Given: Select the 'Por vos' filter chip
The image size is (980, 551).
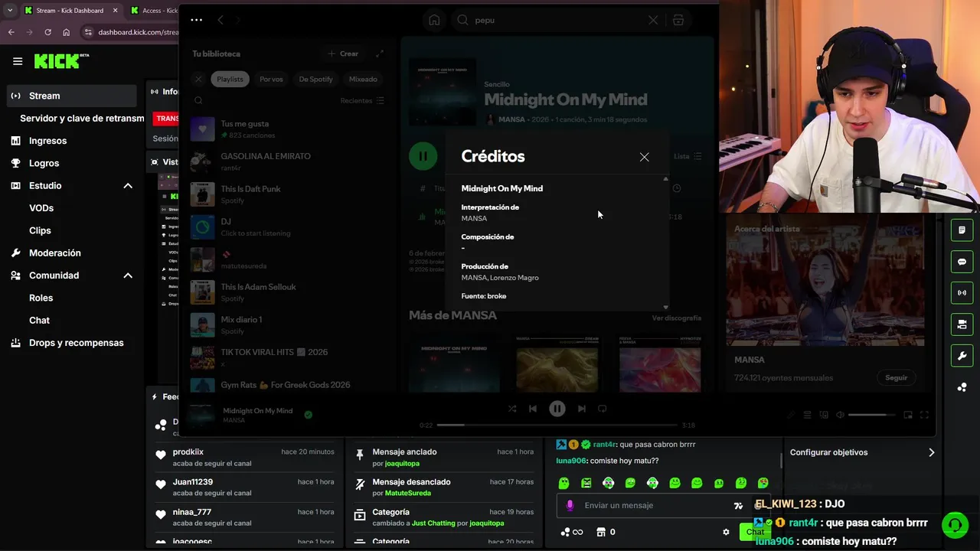Looking at the screenshot, I should pos(271,79).
